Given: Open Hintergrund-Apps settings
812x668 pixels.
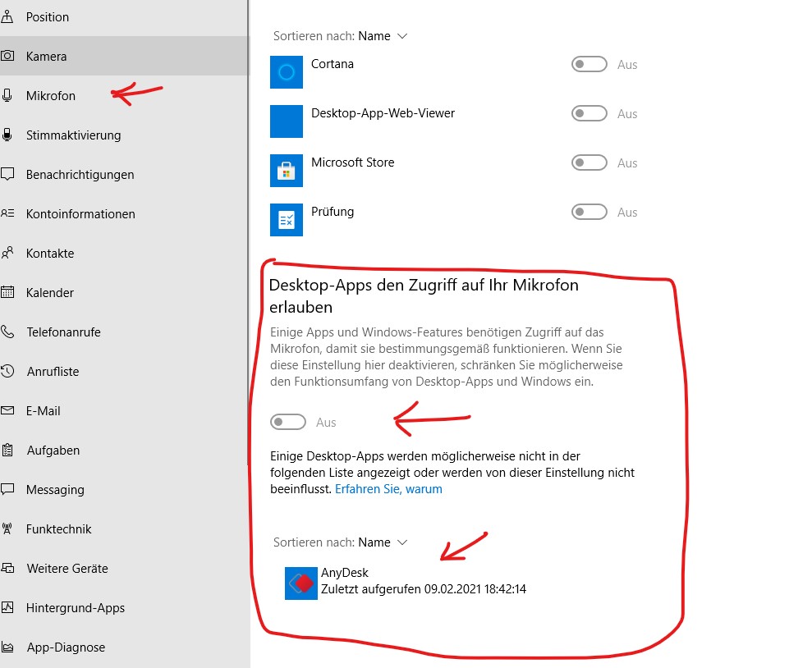Looking at the screenshot, I should coord(124,607).
